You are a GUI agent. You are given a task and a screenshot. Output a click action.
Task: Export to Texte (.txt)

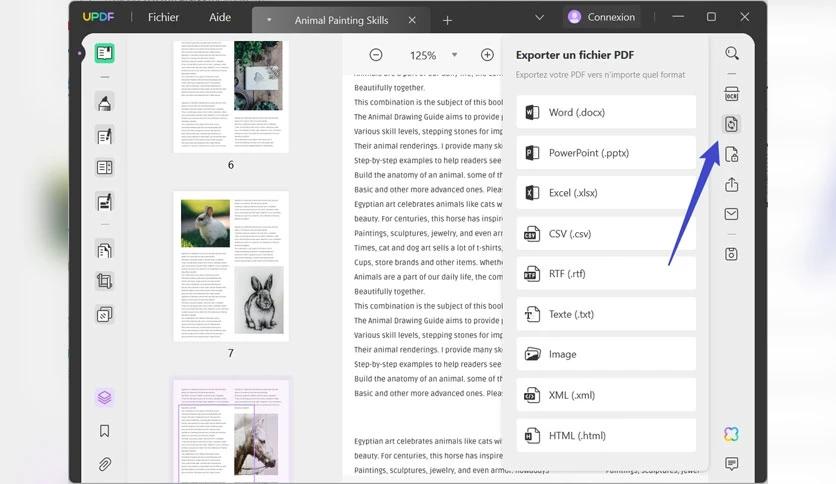coord(606,314)
